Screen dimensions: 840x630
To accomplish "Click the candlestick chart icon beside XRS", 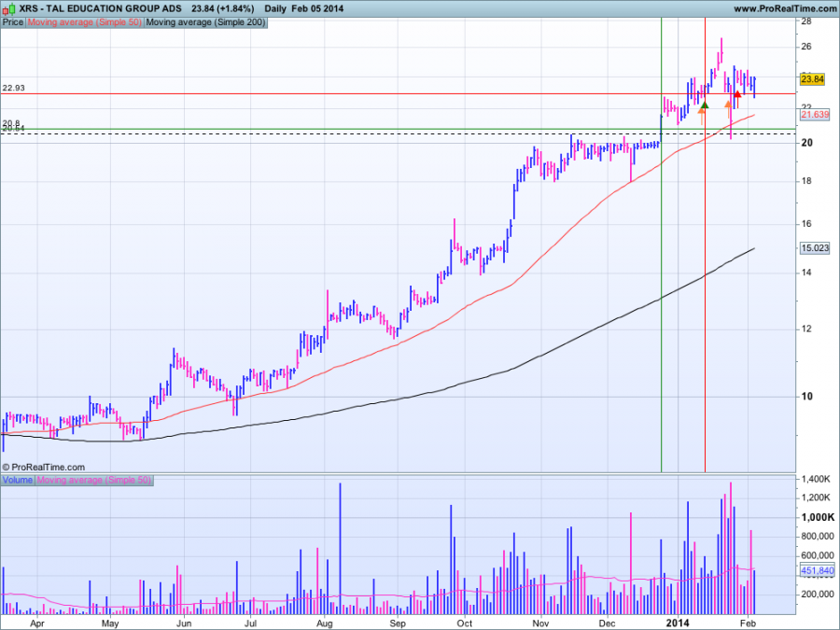I will point(9,8).
